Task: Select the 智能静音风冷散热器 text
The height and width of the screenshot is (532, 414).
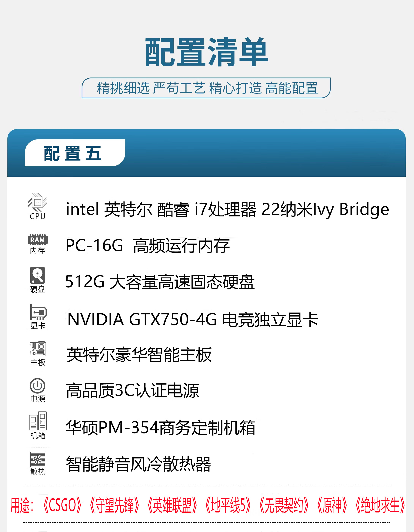Action: [x=139, y=464]
